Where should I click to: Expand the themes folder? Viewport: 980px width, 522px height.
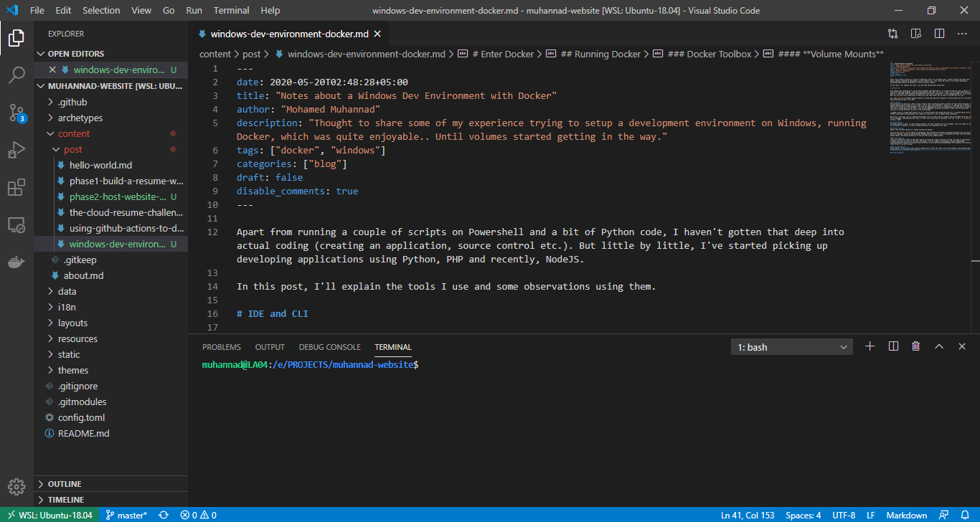click(x=72, y=370)
